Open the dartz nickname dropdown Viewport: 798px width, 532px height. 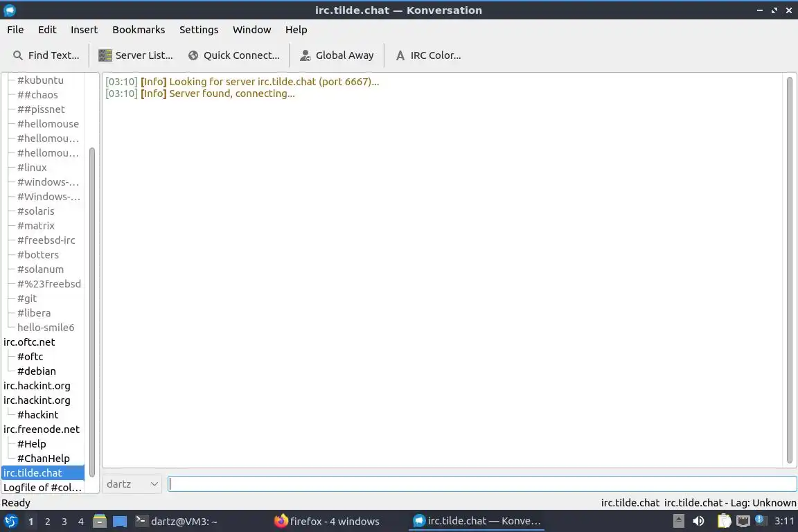[x=132, y=484]
